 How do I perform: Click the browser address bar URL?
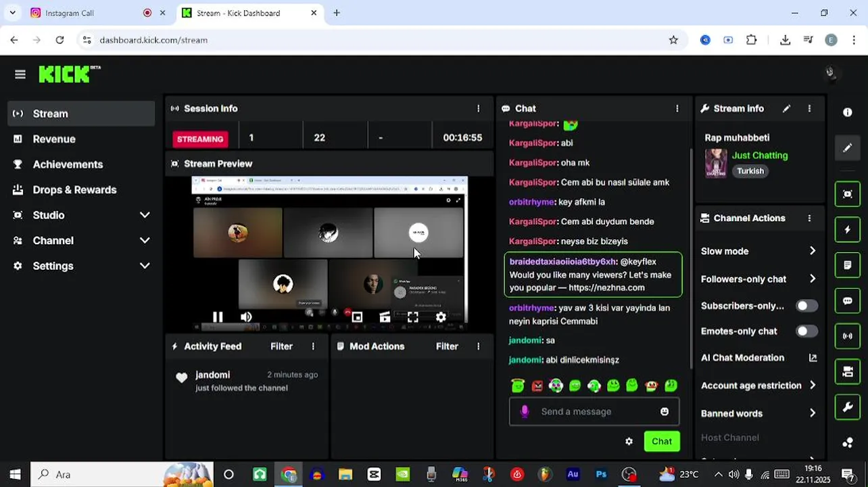(153, 40)
